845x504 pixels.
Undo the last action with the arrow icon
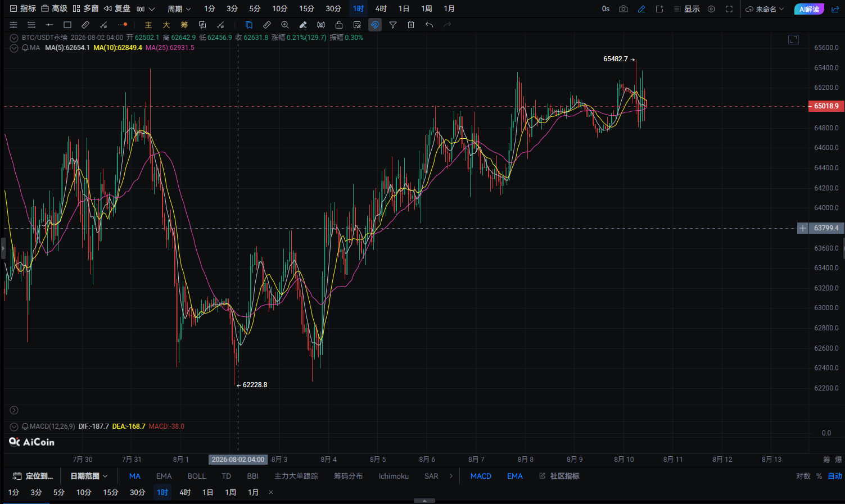[x=429, y=25]
